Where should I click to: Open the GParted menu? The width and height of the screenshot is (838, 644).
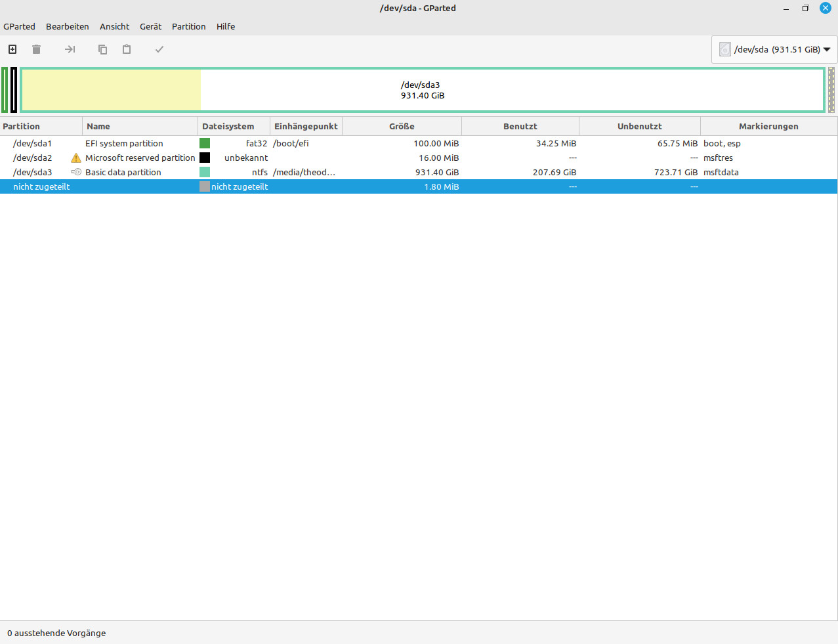[20, 26]
